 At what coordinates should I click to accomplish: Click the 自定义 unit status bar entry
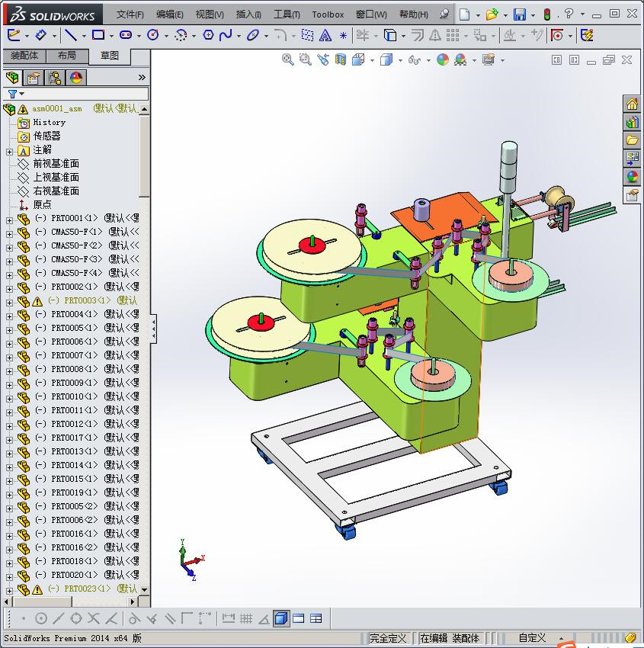[x=532, y=638]
